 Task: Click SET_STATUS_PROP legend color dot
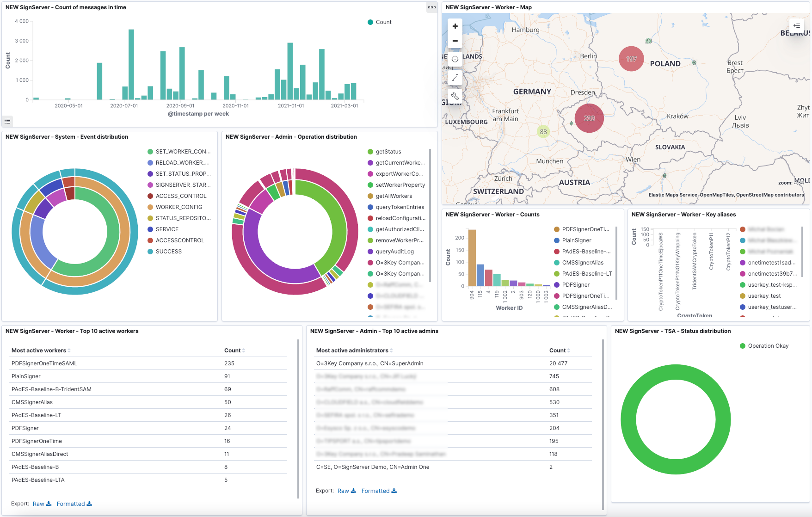150,174
